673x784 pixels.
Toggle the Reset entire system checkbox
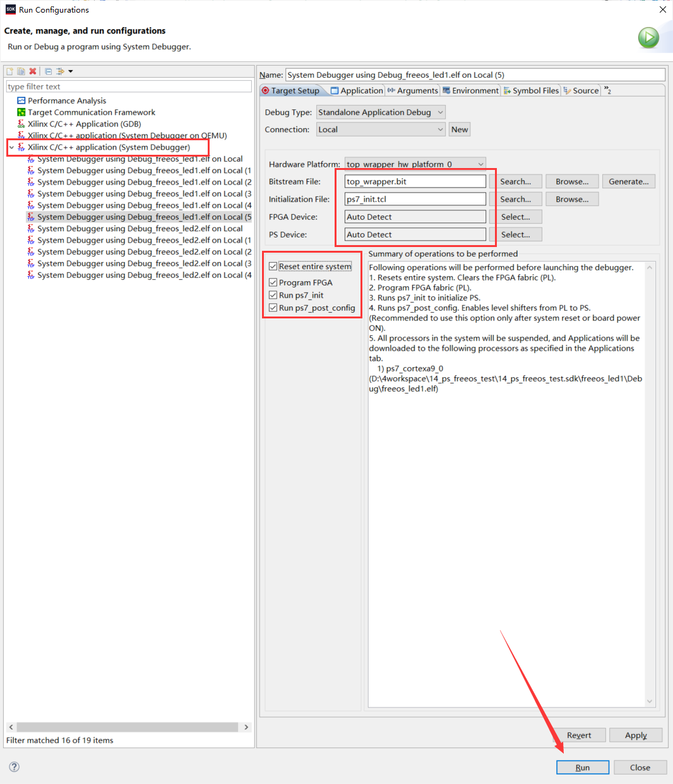pyautogui.click(x=273, y=267)
